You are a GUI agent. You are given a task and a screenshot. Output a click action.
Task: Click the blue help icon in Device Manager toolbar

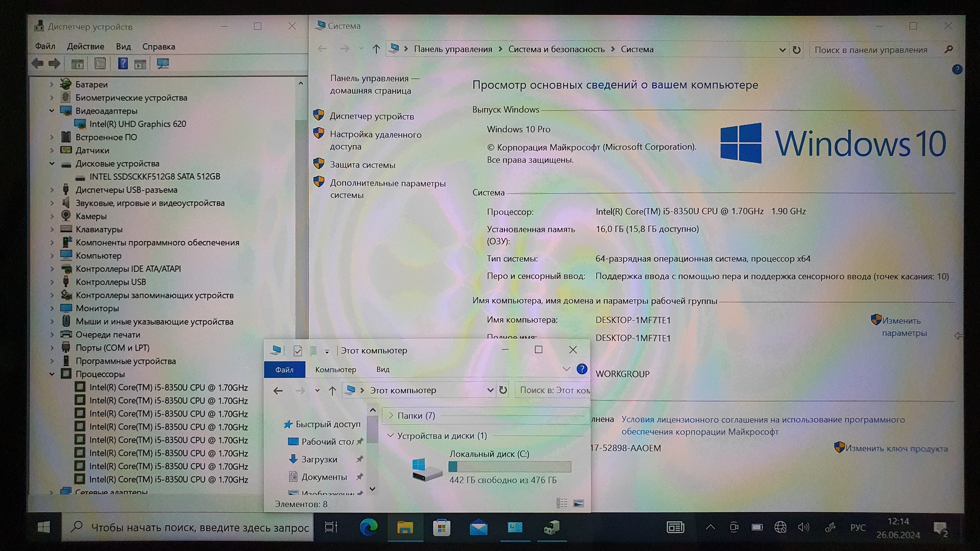click(122, 64)
